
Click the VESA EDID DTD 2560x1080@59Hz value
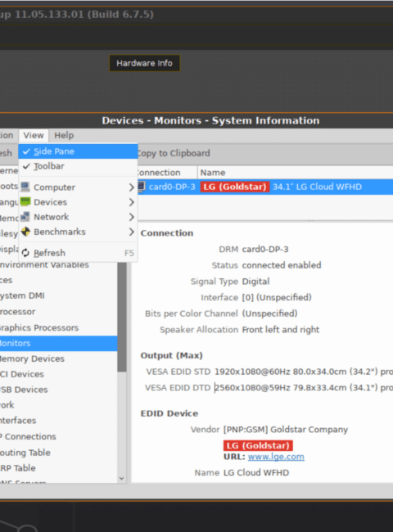point(304,387)
